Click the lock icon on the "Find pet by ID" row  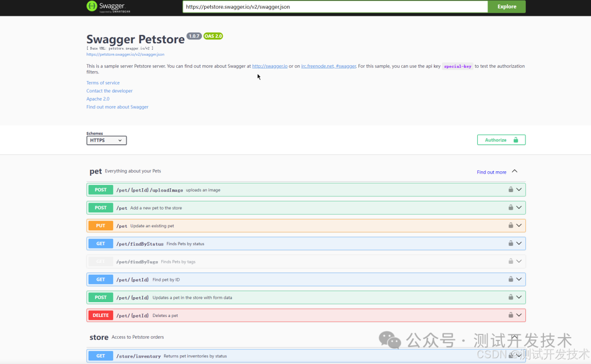tap(511, 279)
